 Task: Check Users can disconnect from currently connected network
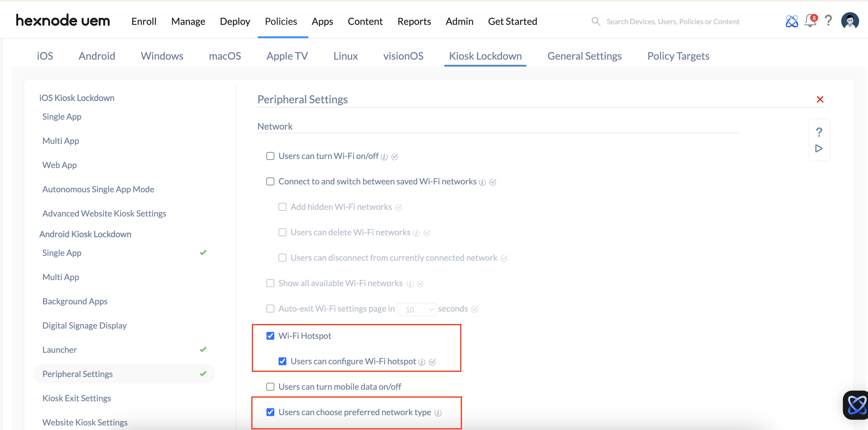[282, 258]
